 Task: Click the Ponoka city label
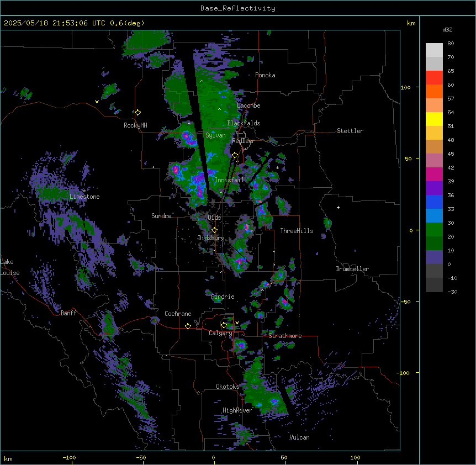coord(265,75)
